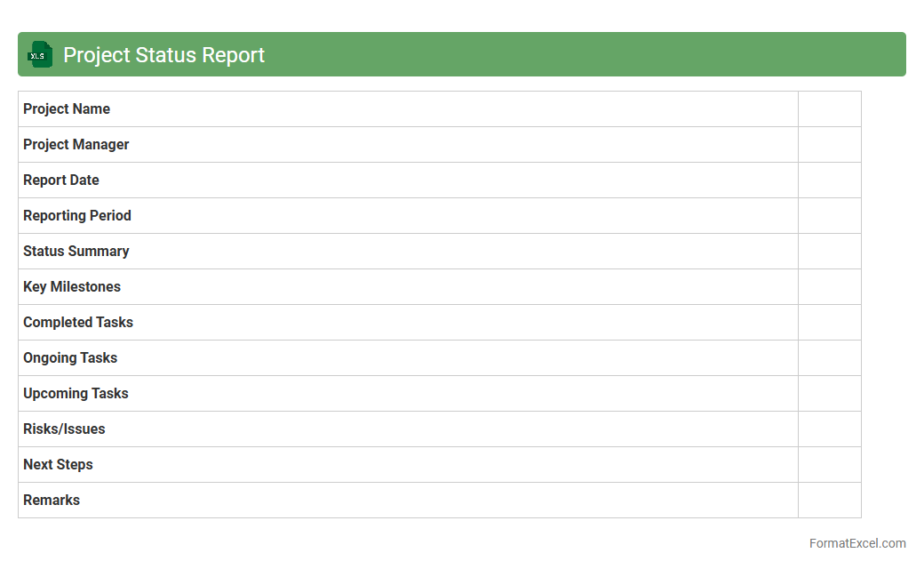Click the empty cell beside Ongoing Tasks
This screenshot has width=924, height=569.
(829, 358)
